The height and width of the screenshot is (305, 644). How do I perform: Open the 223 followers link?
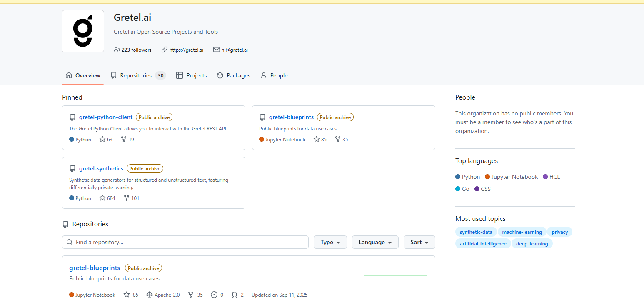coord(132,50)
